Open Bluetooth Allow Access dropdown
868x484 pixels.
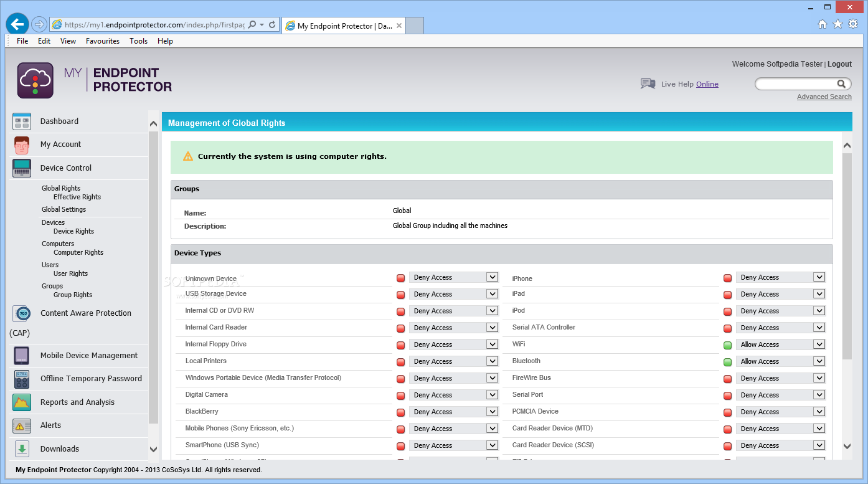click(780, 361)
